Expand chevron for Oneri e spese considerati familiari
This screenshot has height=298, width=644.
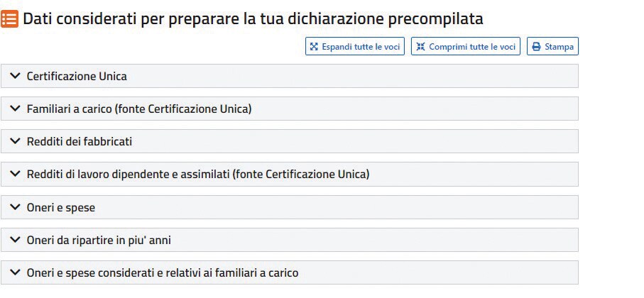tap(15, 272)
